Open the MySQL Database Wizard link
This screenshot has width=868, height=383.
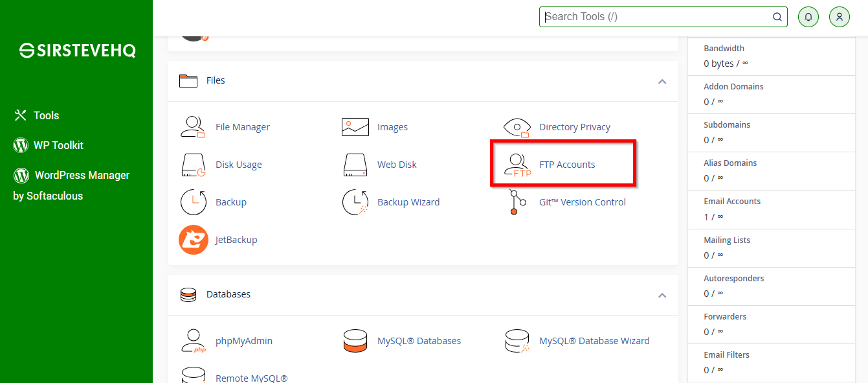[594, 341]
